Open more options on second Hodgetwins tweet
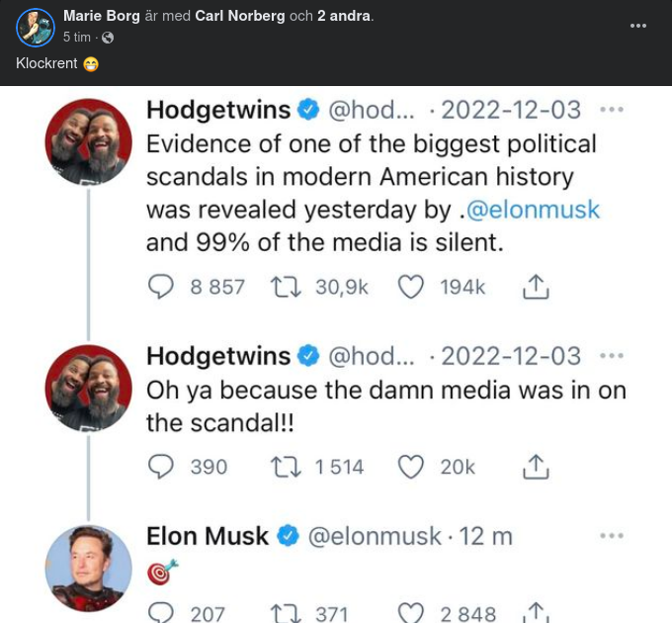Viewport: 672px width, 623px height. click(612, 356)
